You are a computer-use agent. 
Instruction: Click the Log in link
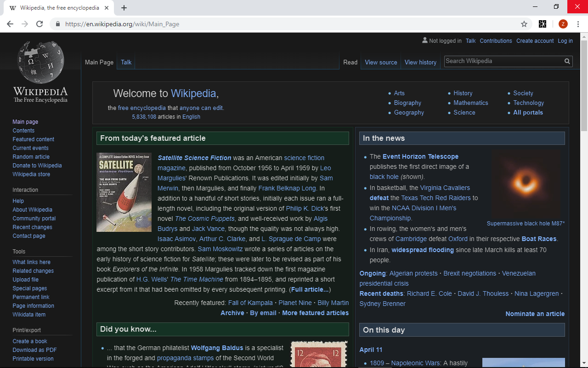(565, 41)
